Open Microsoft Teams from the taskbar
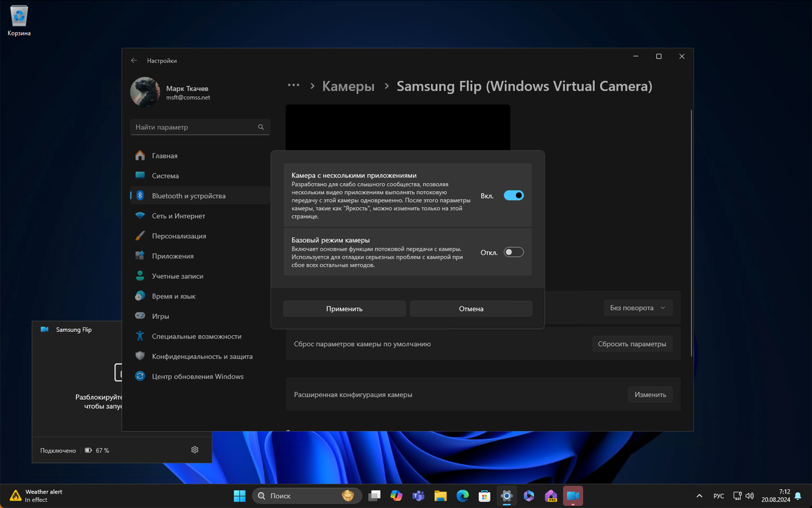Image resolution: width=812 pixels, height=508 pixels. [x=418, y=496]
